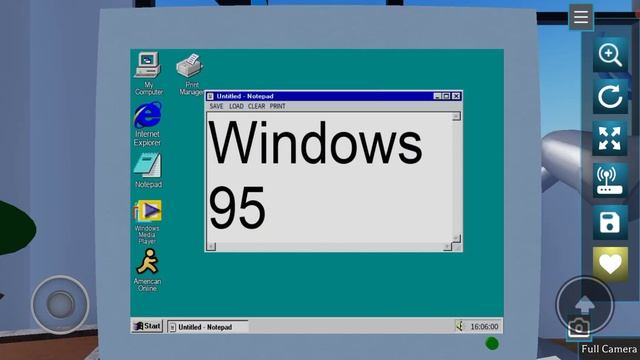Open the hamburger menu at top right
Viewport: 640px width, 360px height.
(x=581, y=17)
